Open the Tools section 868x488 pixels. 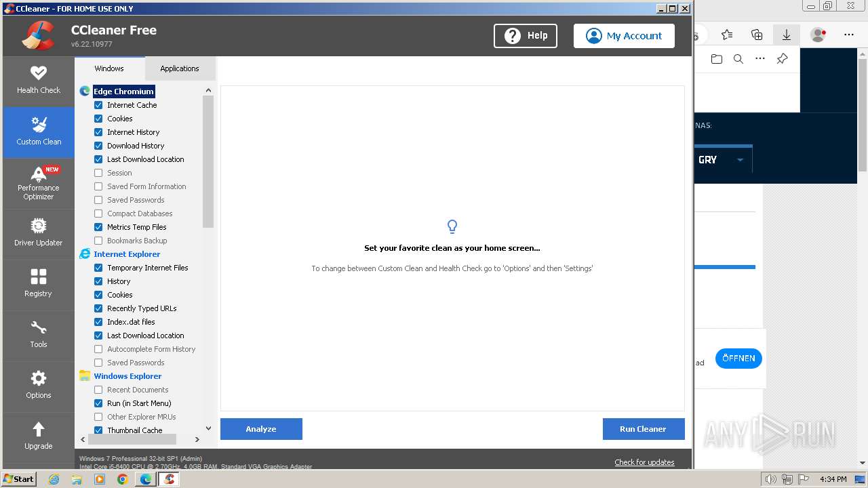(39, 335)
